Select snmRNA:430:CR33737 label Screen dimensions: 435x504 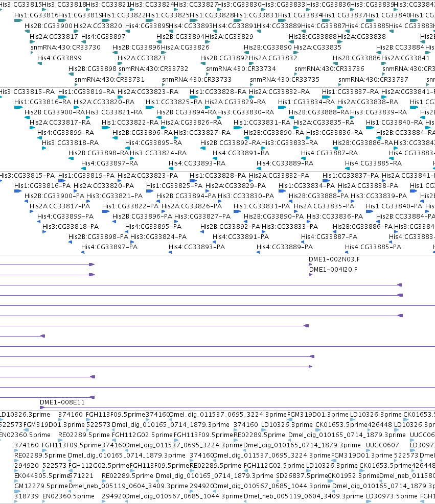(373, 79)
